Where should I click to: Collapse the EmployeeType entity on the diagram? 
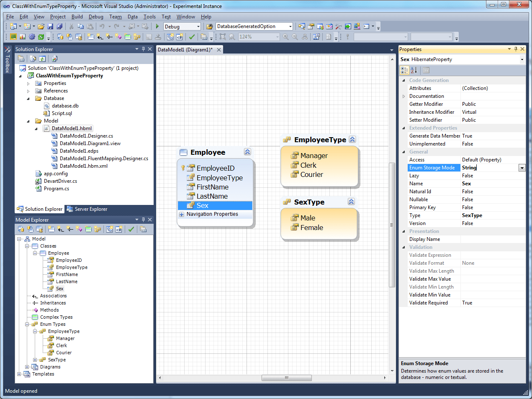click(x=352, y=140)
